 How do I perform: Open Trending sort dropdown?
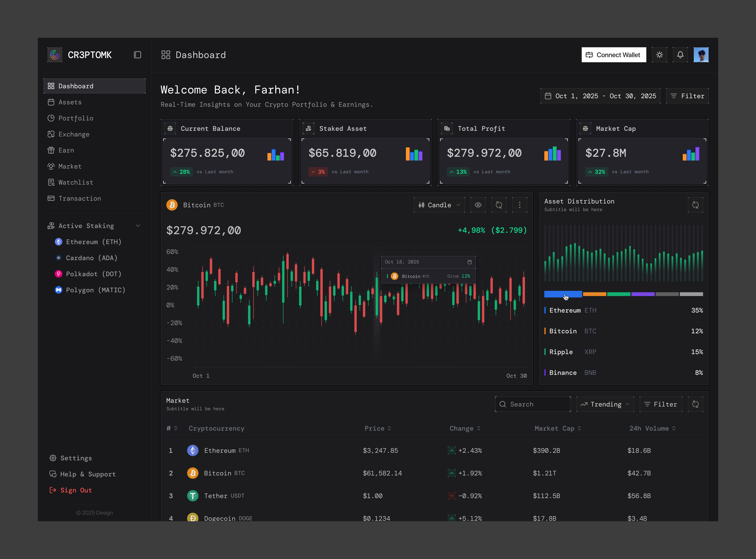605,404
